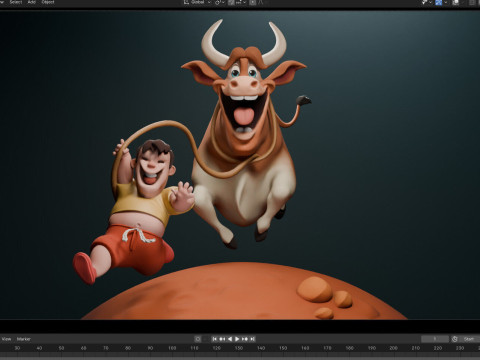Click frame 30 on the timeline ruler
480x360 pixels.
coord(17,348)
